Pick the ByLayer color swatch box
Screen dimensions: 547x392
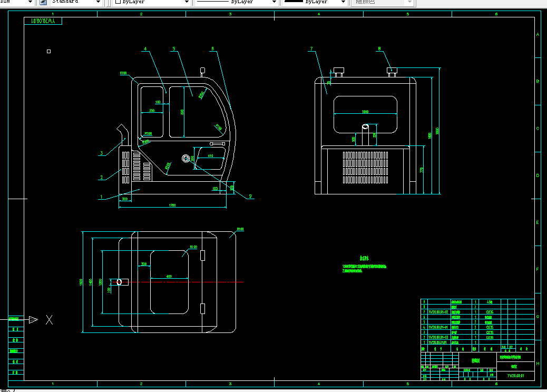[118, 2]
